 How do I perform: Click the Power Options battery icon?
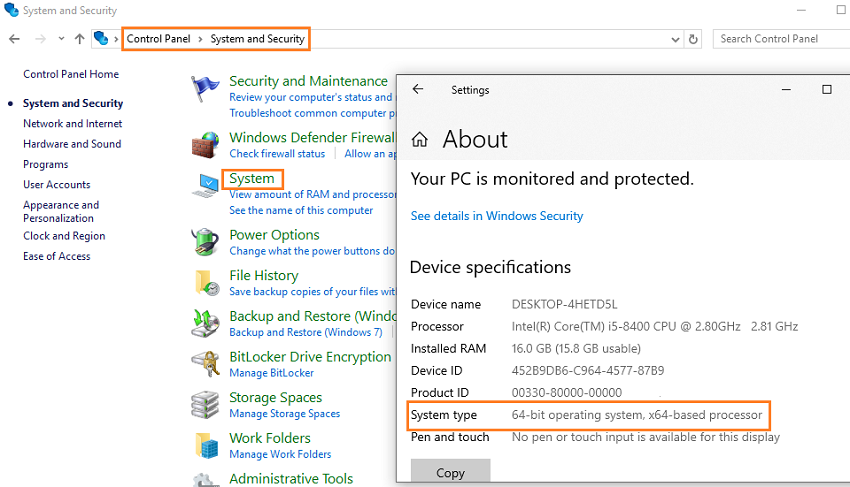205,242
